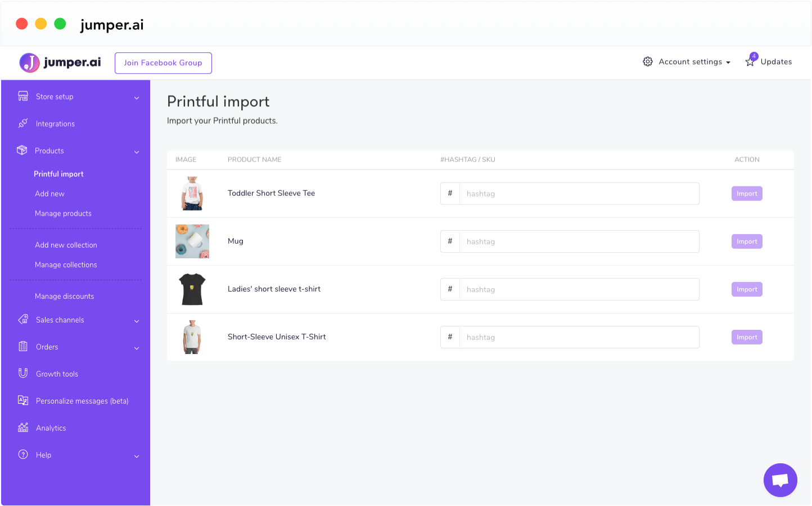Click the Mug product thumbnail

pos(192,241)
